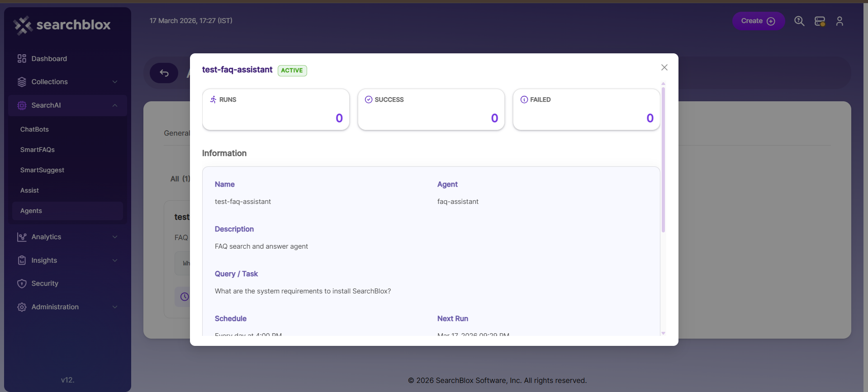Click the info icon on FAILED card
This screenshot has height=392, width=868.
pos(524,99)
